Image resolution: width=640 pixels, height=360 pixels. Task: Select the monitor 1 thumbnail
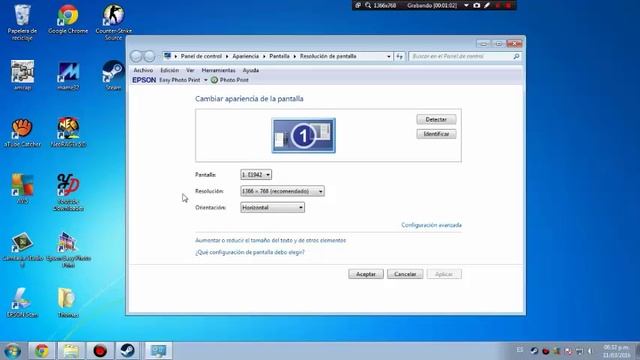pyautogui.click(x=304, y=136)
